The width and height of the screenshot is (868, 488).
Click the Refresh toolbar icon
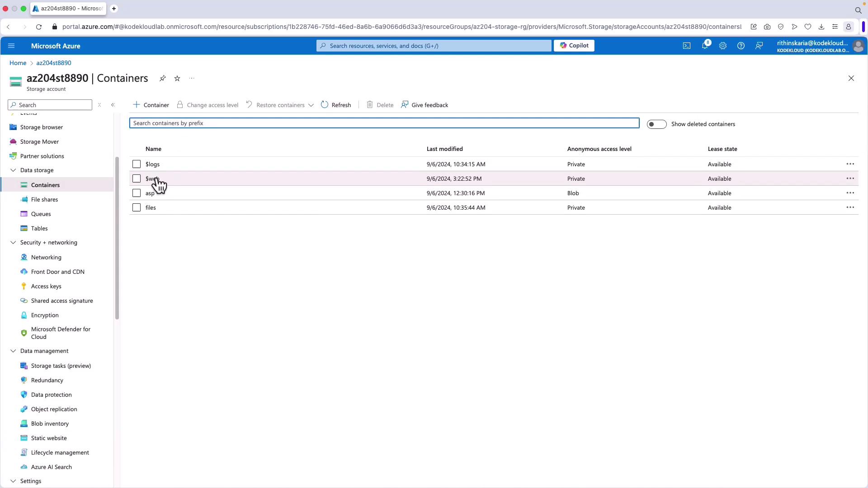click(325, 105)
